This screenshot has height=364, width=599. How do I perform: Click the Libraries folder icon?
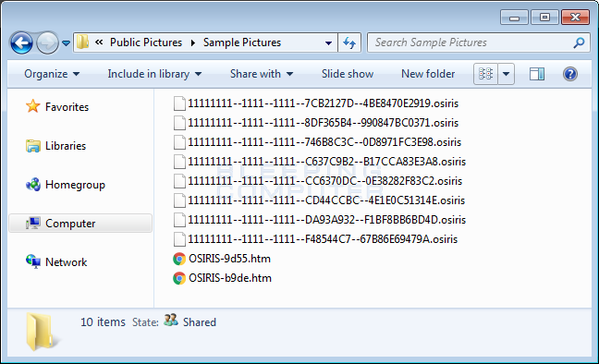[x=33, y=146]
